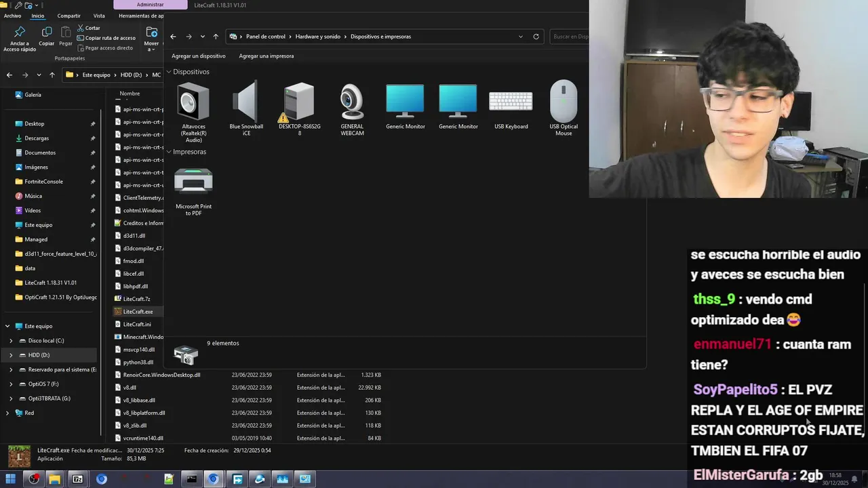Open 7-Zip from the taskbar
This screenshot has height=488, width=868.
pyautogui.click(x=77, y=479)
